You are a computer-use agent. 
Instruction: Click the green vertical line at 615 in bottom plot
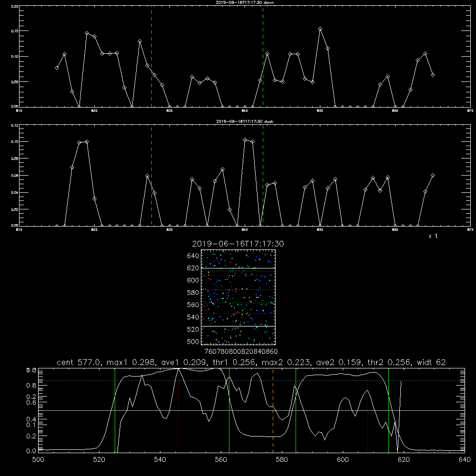coord(388,410)
